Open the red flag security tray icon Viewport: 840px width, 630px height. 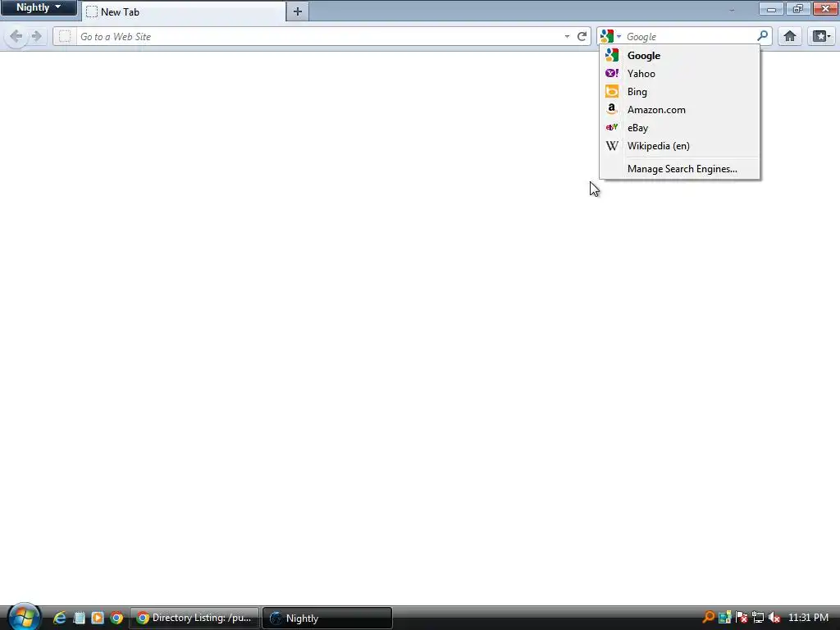pyautogui.click(x=742, y=618)
